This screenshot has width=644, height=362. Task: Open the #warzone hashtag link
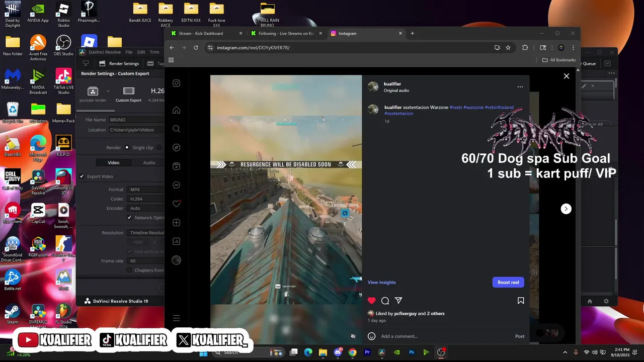tap(473, 107)
